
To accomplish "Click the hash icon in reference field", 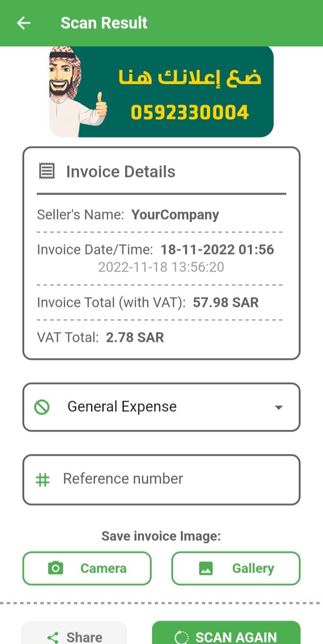I will click(43, 480).
